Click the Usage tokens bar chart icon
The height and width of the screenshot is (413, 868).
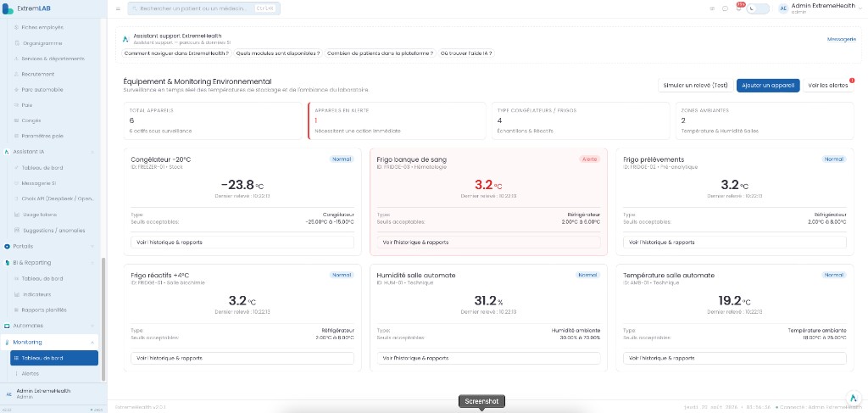click(16, 215)
